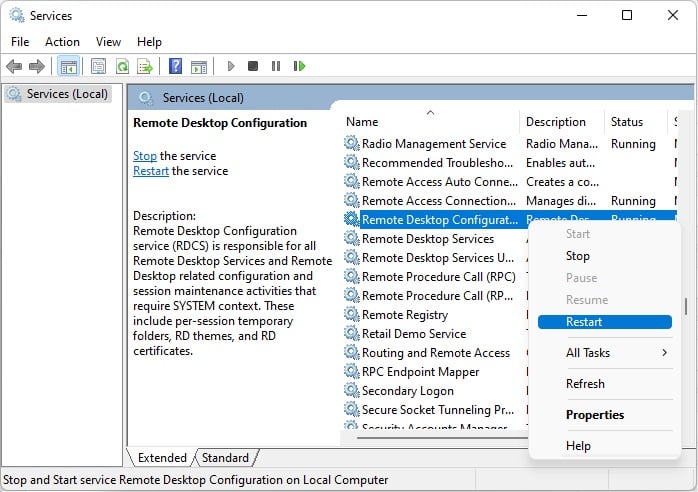Switch to the Standard tab

[x=225, y=458]
